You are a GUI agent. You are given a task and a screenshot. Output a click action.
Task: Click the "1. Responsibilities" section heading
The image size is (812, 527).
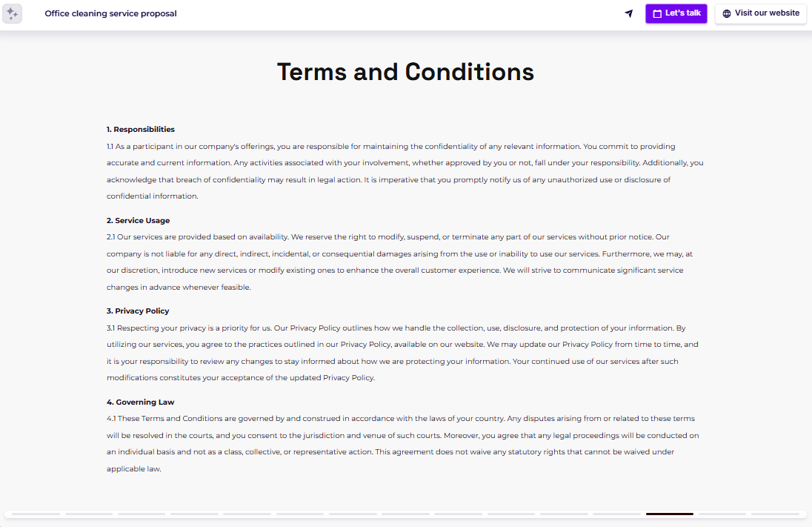141,129
